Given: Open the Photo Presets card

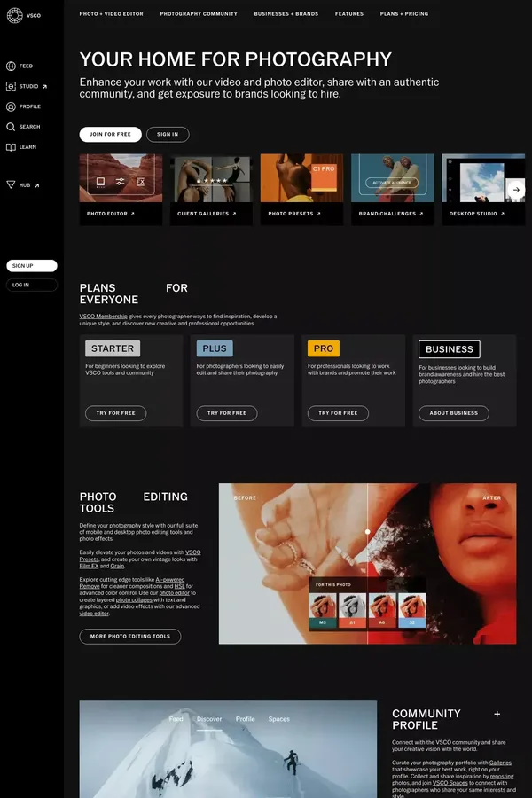Looking at the screenshot, I should 301,190.
